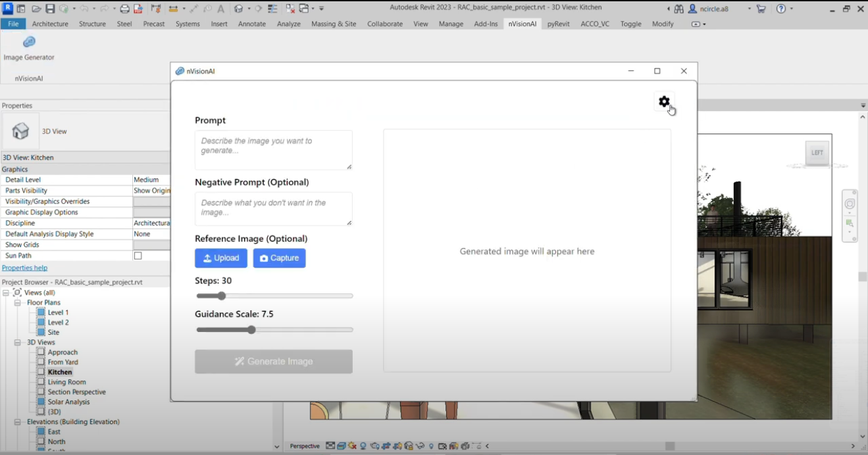Viewport: 868px width, 455px height.
Task: Select the Living Room view in Project Browser
Action: [66, 382]
